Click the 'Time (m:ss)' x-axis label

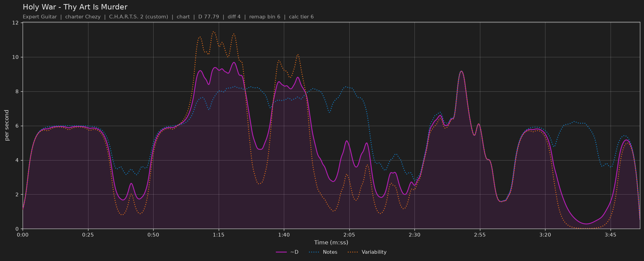pyautogui.click(x=331, y=242)
